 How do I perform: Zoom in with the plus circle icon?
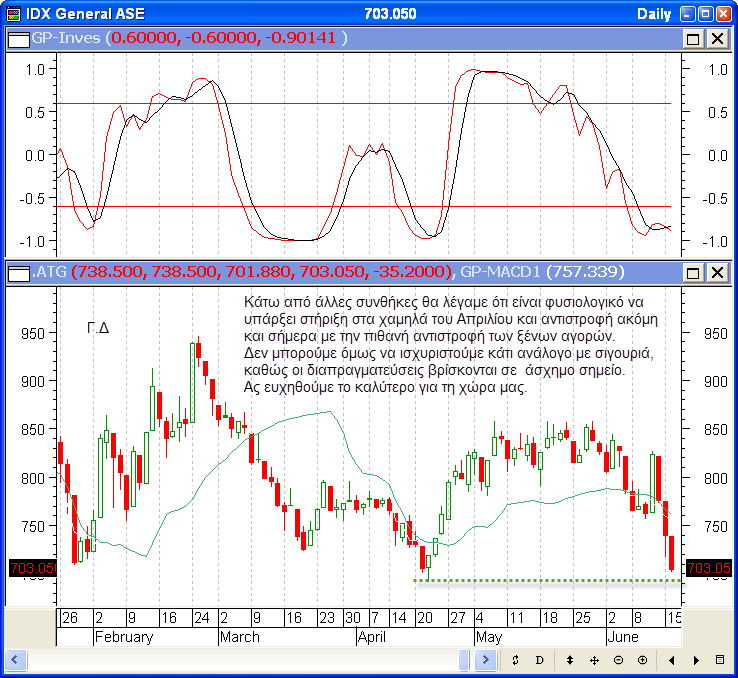(642, 660)
